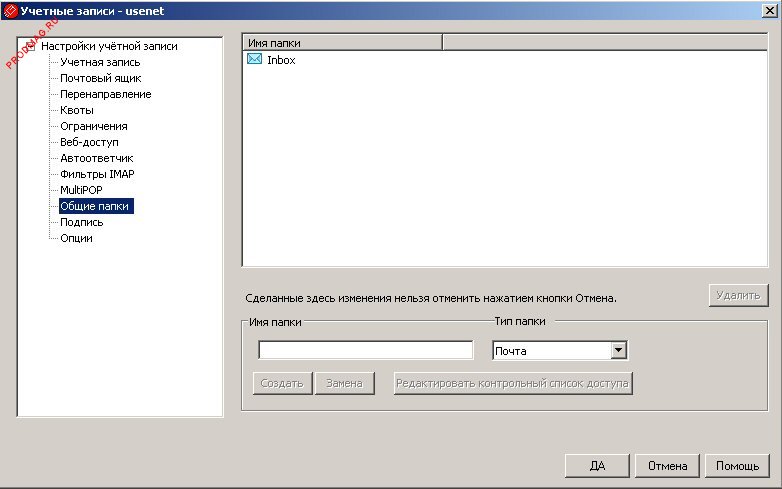Select Фильтры IMAP item

97,174
